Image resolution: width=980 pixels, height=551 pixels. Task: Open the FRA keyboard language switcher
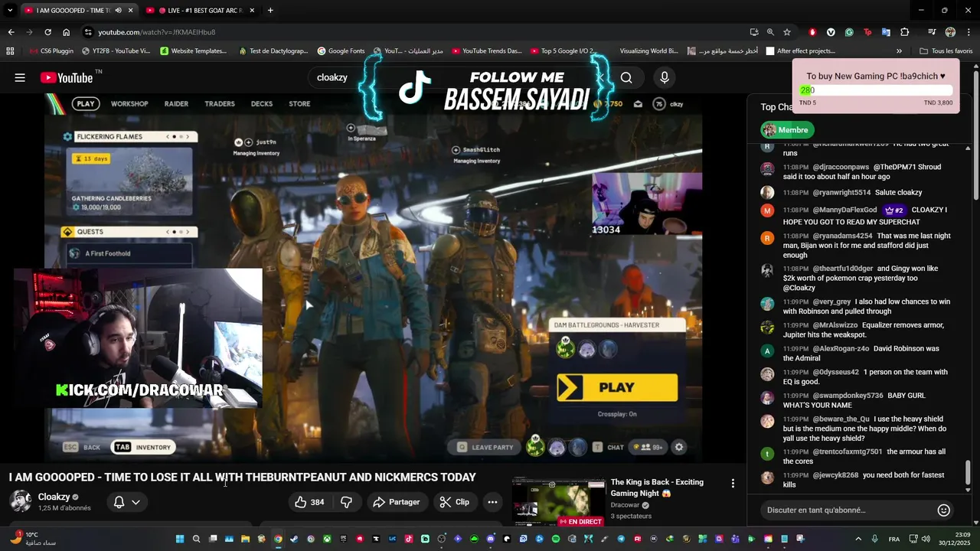(894, 539)
